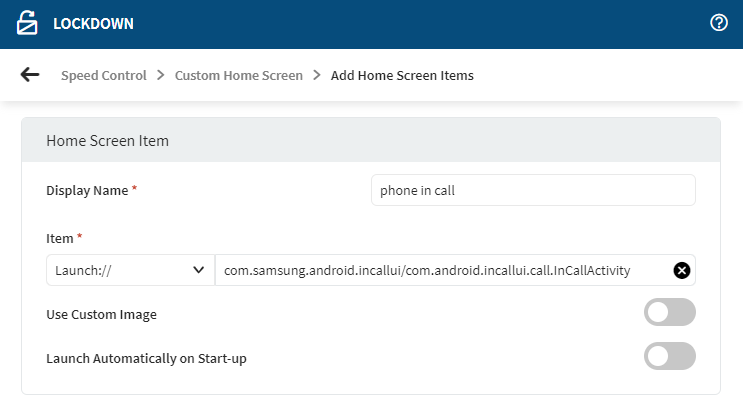The height and width of the screenshot is (415, 743).
Task: Click the Use Custom Image label
Action: [x=101, y=314]
